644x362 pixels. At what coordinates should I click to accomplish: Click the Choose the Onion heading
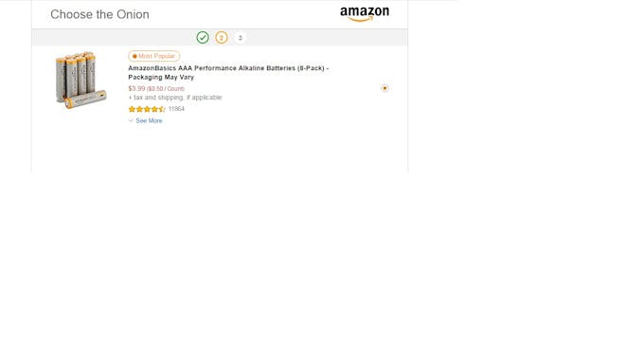[99, 14]
